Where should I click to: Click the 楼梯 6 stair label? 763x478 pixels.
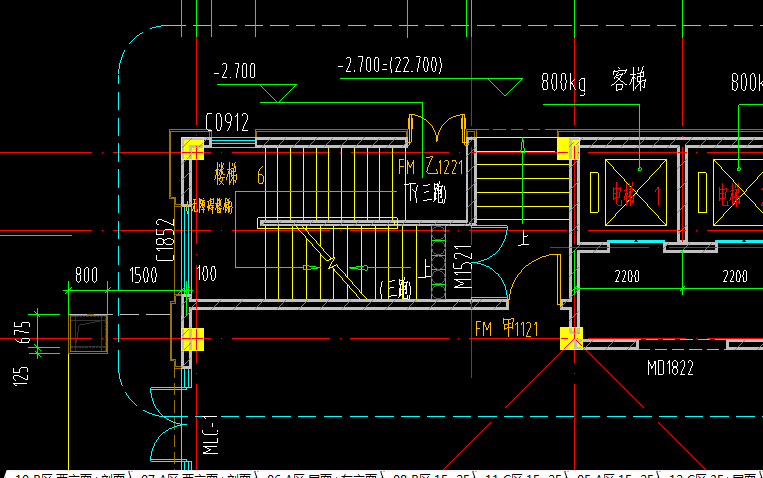238,177
